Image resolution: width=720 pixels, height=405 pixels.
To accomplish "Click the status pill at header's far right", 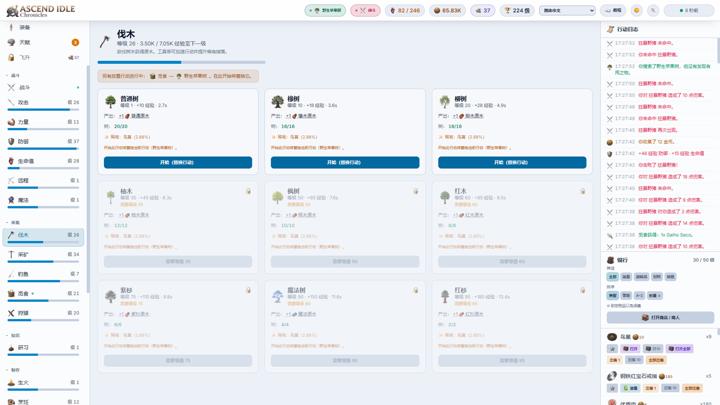I will pos(689,10).
